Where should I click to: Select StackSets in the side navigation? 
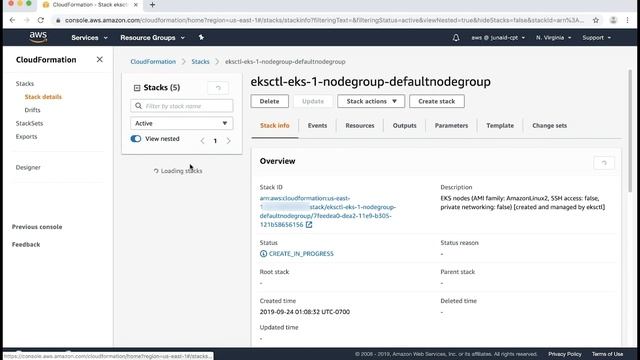coord(29,123)
